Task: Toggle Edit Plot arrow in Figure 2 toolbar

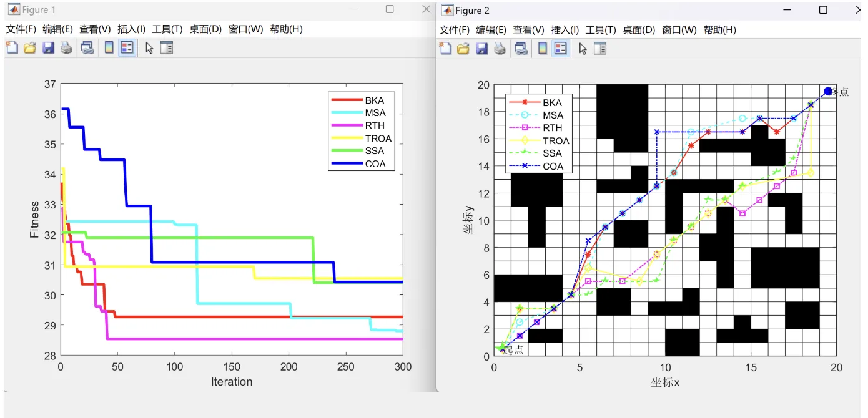Action: (x=583, y=48)
